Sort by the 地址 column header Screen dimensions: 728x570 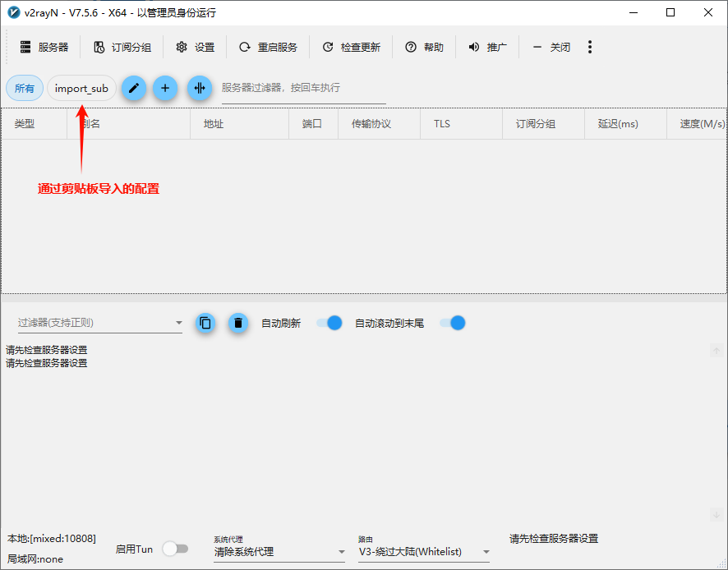pos(240,124)
